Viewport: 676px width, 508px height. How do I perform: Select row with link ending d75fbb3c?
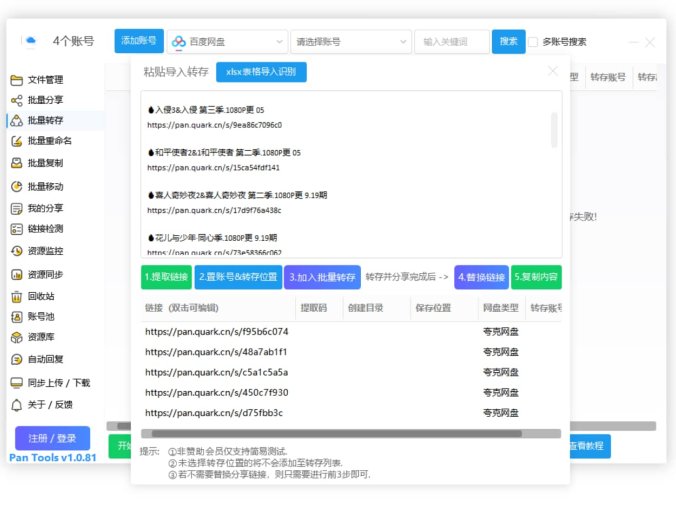pos(351,413)
